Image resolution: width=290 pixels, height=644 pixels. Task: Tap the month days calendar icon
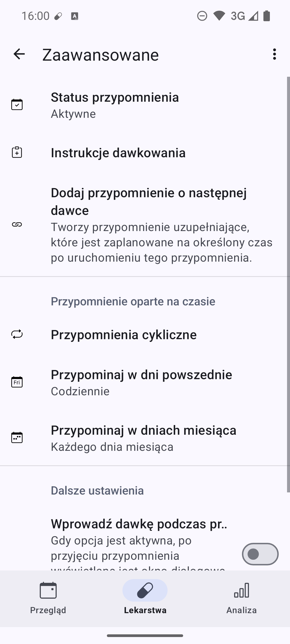17,438
